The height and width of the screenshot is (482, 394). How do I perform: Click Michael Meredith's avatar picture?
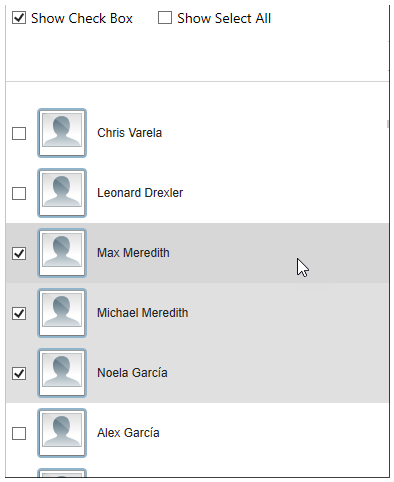coord(62,313)
